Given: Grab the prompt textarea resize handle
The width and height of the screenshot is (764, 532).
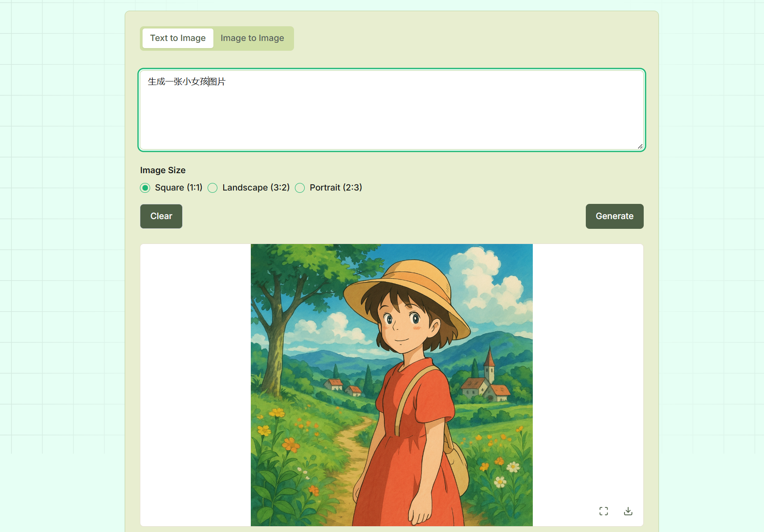Looking at the screenshot, I should 640,146.
